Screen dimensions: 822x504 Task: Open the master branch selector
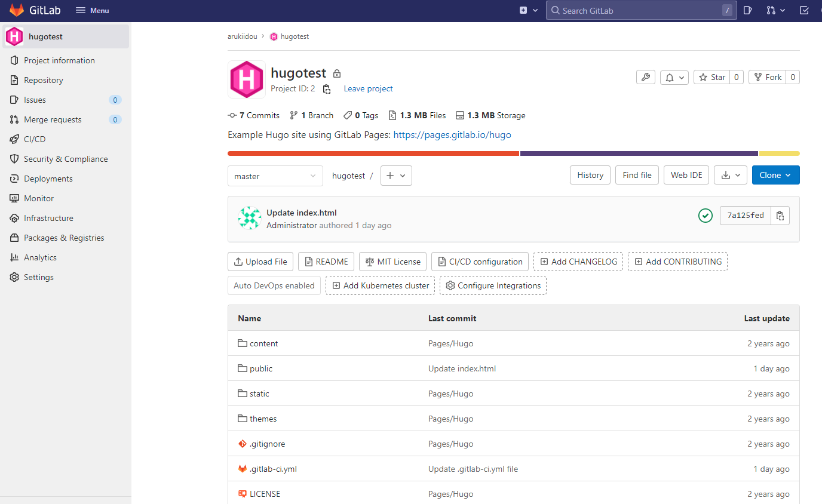[x=275, y=176]
